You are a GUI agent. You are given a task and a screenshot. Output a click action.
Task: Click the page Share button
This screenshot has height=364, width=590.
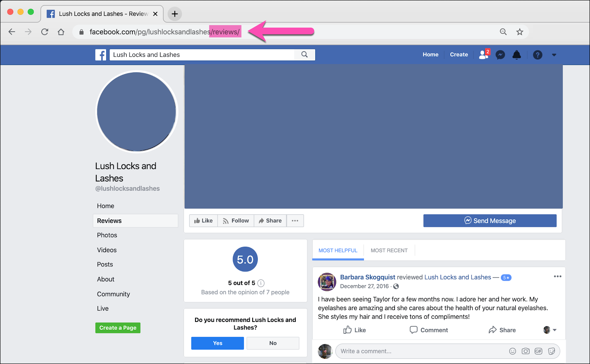point(270,221)
